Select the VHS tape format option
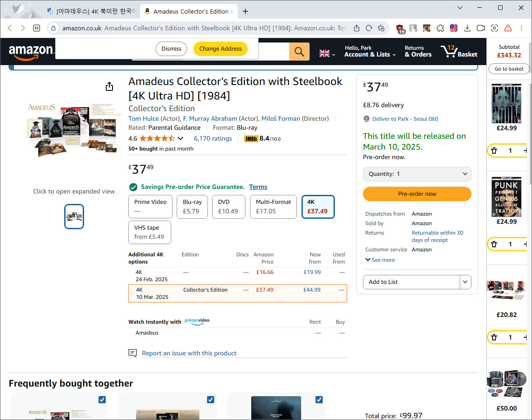Screen dimensions: 532x420 [x=150, y=232]
